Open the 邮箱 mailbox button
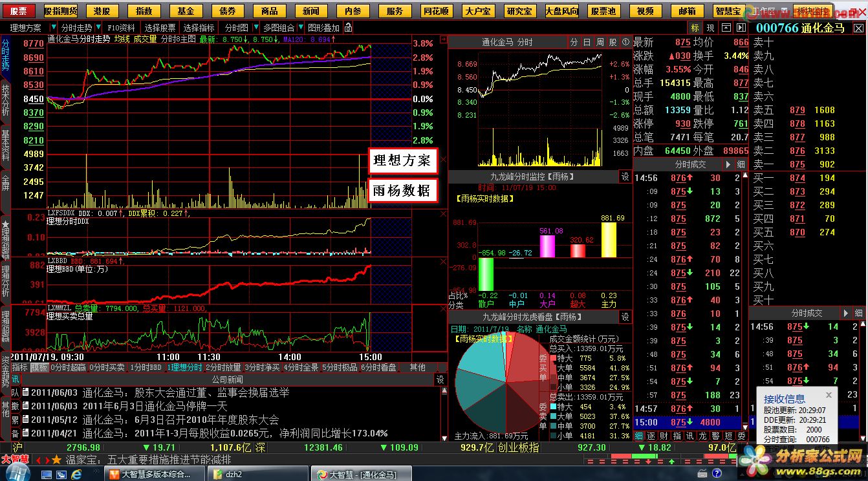 click(x=687, y=11)
